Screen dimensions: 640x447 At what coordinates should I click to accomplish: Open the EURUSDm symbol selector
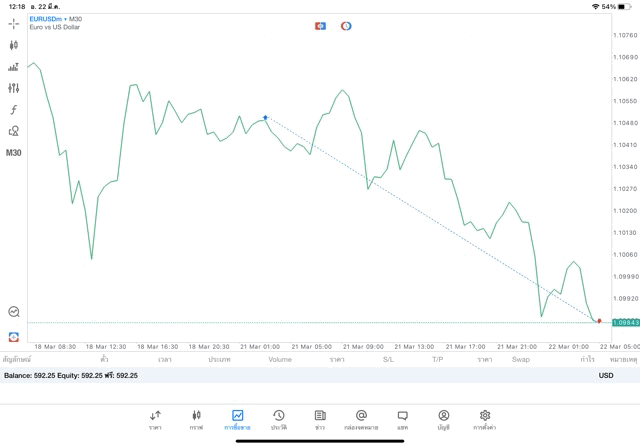(46, 19)
